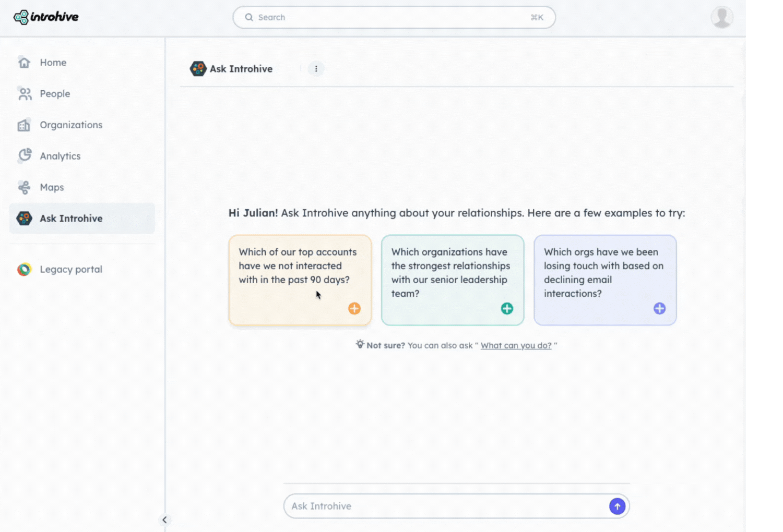The image size is (783, 532).
Task: Open the three-dot options menu
Action: point(316,69)
